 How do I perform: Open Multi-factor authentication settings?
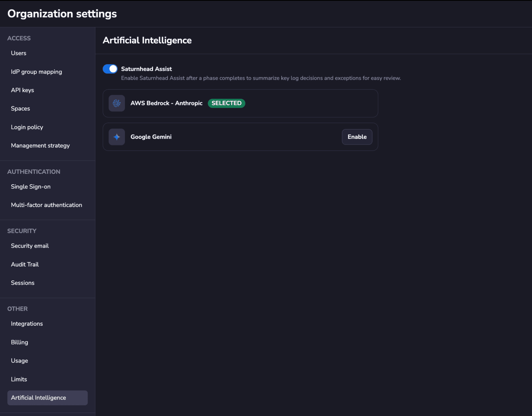(47, 205)
